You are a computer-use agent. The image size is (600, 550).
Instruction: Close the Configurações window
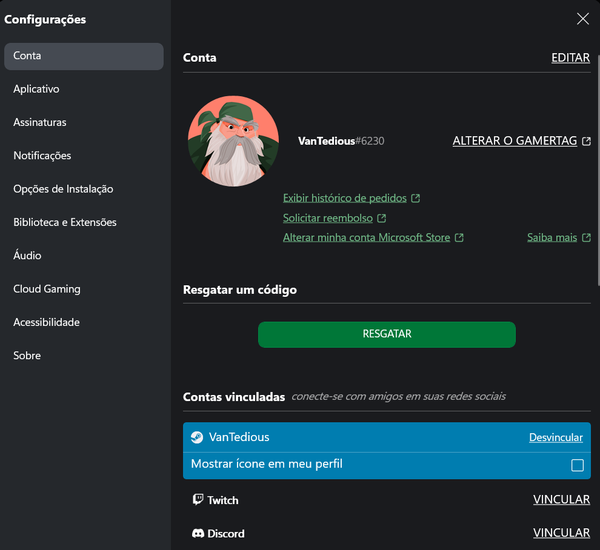583,18
